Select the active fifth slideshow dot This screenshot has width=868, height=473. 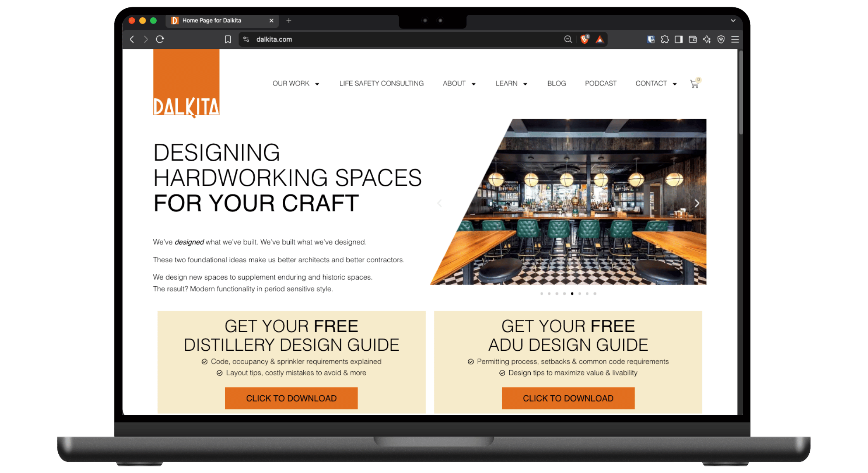(x=572, y=294)
